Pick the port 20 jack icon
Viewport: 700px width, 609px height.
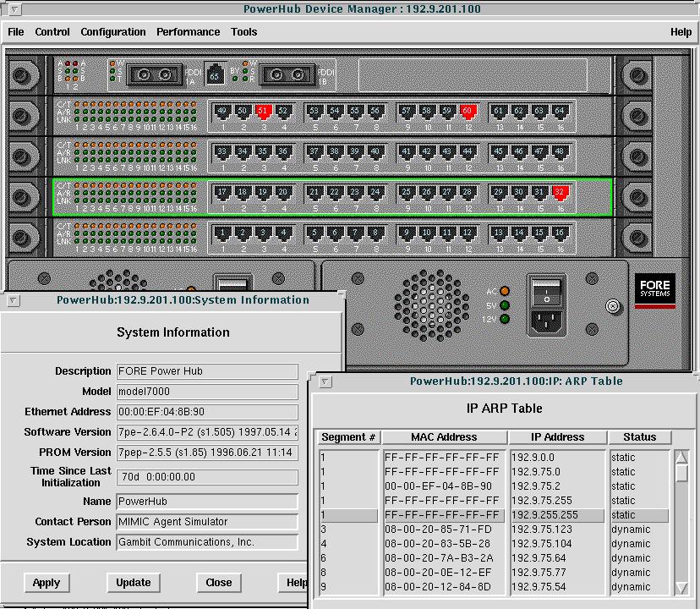[x=283, y=193]
